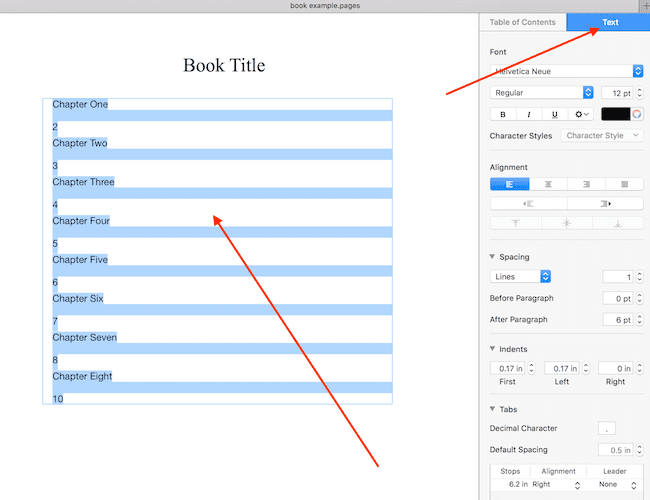This screenshot has width=650, height=500.
Task: Click the Book Title heading
Action: (224, 66)
